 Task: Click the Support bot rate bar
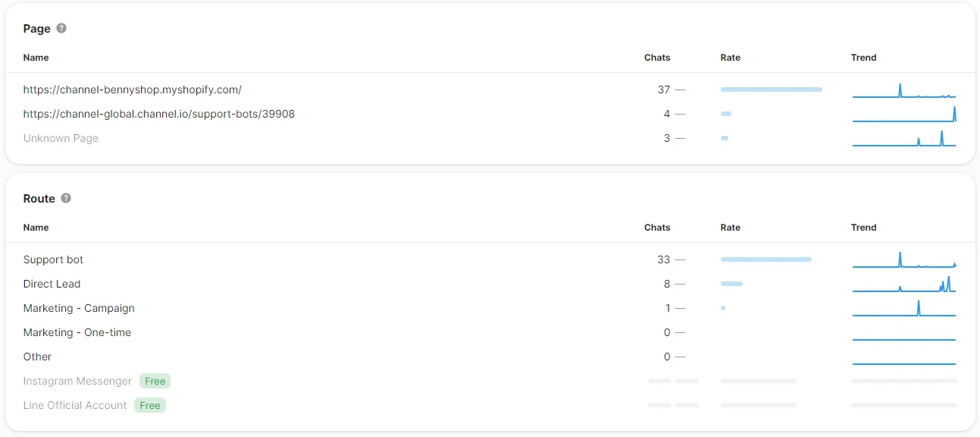tap(766, 259)
